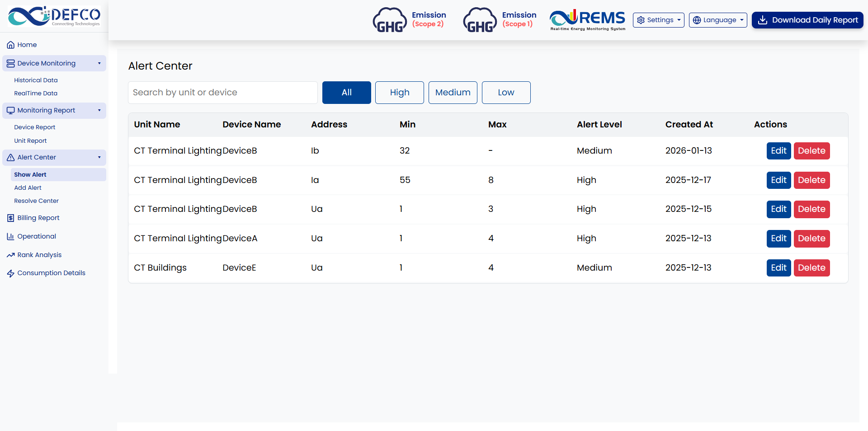Click the Alert Center page heading

[x=160, y=66]
